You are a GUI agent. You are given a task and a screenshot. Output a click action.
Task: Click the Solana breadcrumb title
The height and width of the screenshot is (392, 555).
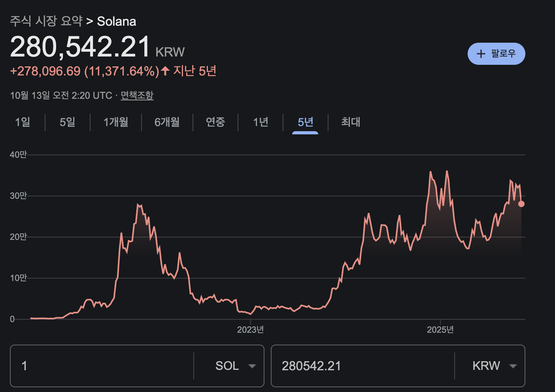tap(117, 21)
